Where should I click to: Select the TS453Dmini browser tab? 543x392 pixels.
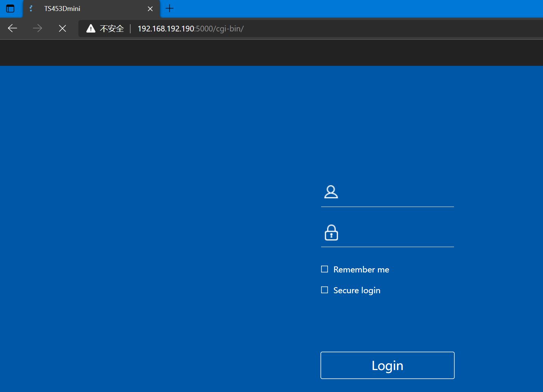pyautogui.click(x=92, y=9)
